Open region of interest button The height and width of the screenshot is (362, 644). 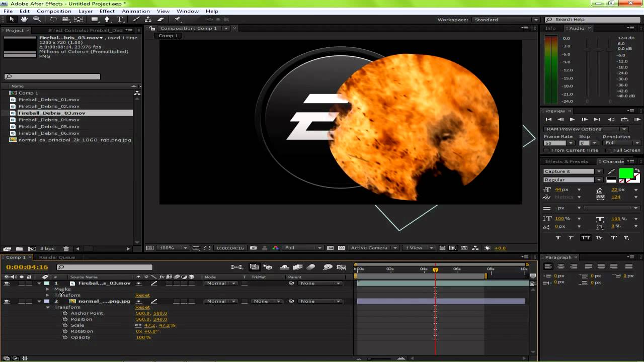tap(207, 248)
